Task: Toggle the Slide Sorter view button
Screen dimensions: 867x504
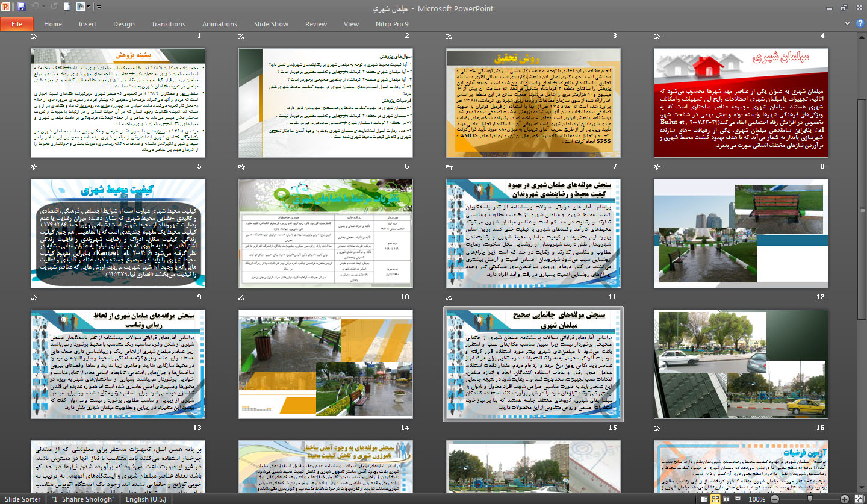Action: pyautogui.click(x=716, y=499)
